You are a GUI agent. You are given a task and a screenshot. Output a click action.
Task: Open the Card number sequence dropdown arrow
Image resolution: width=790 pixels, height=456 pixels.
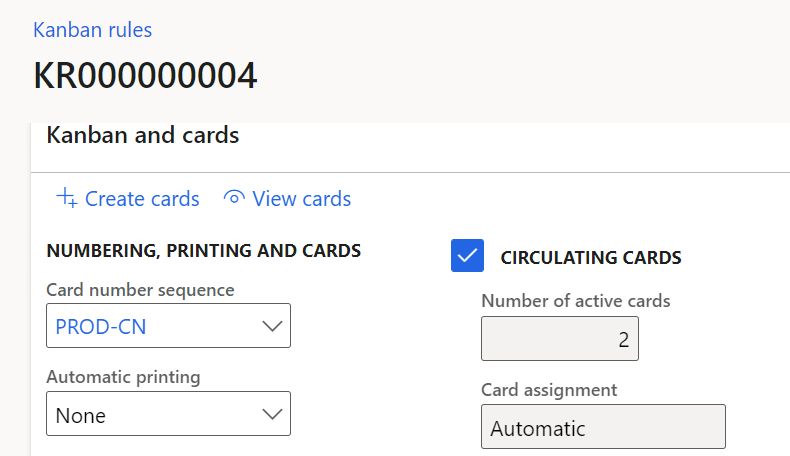click(270, 326)
